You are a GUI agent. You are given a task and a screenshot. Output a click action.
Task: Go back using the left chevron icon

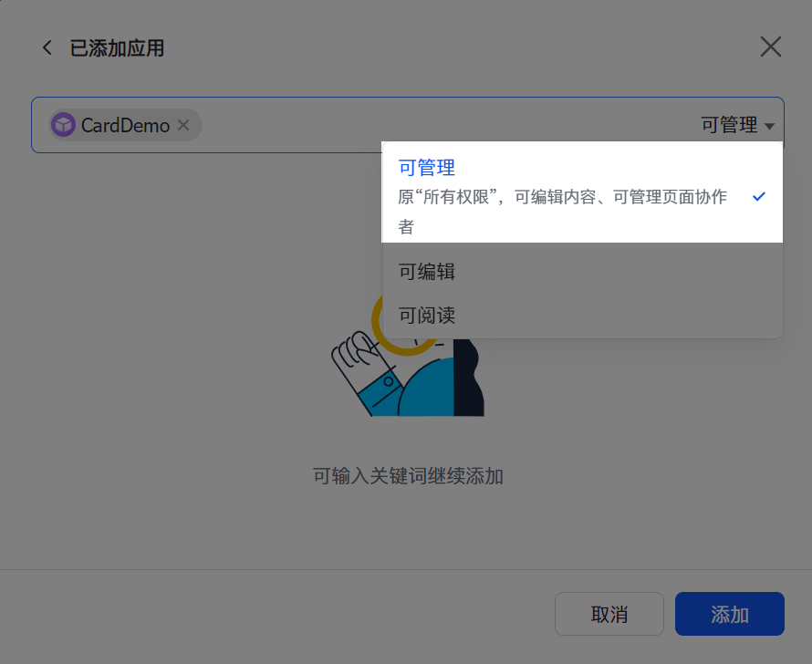click(x=47, y=48)
